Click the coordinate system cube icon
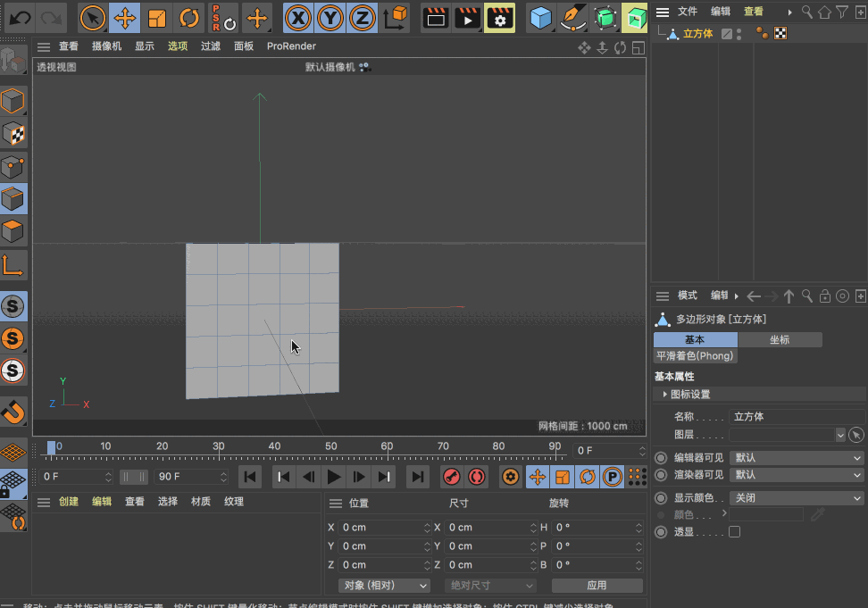868x608 pixels. click(x=396, y=18)
